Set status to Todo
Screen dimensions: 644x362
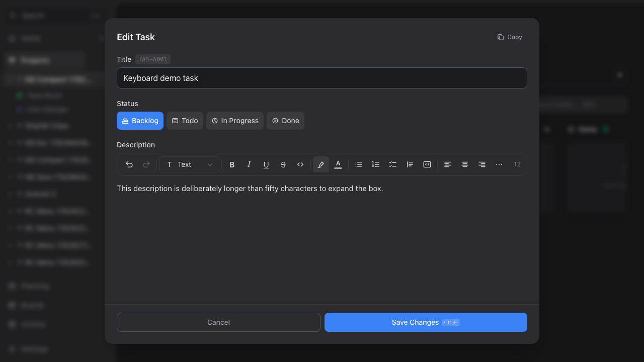pos(185,121)
